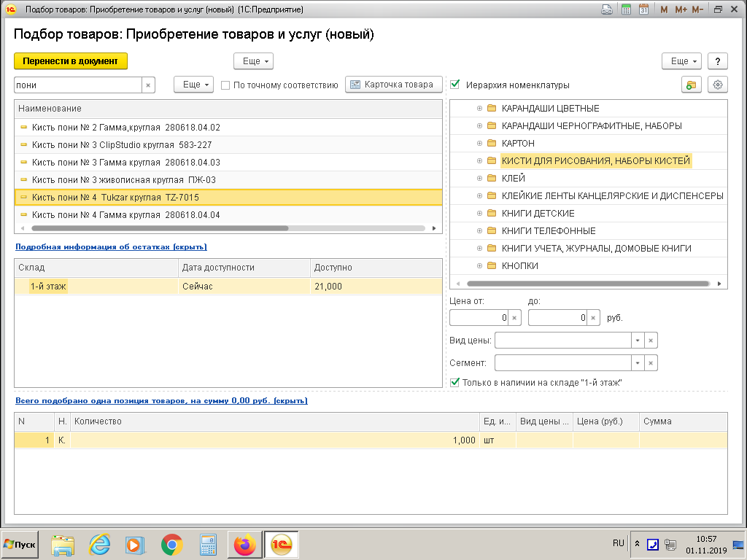Open nomenclature hierarchy settings gear
The height and width of the screenshot is (560, 747).
pos(718,85)
